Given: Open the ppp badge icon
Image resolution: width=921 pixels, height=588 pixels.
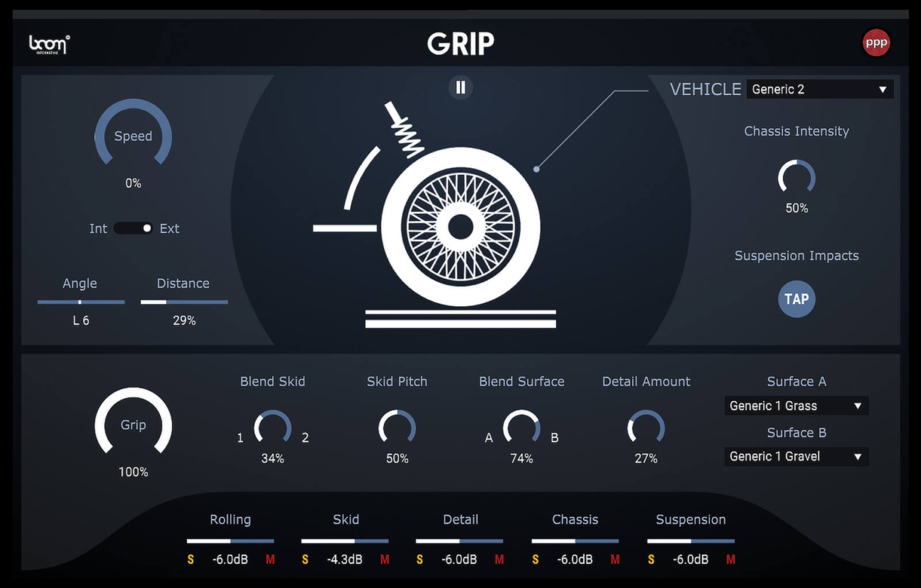Looking at the screenshot, I should click(x=876, y=43).
